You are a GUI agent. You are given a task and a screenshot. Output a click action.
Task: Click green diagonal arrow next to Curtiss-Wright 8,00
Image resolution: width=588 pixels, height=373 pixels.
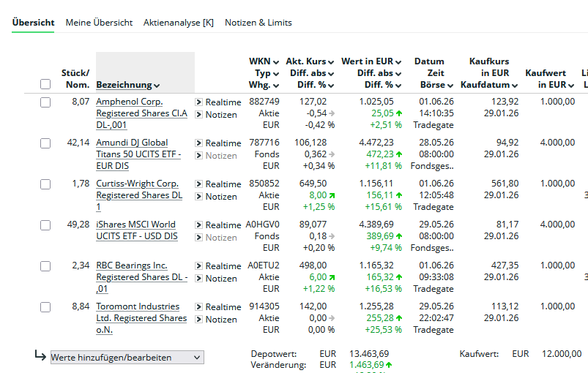point(332,195)
